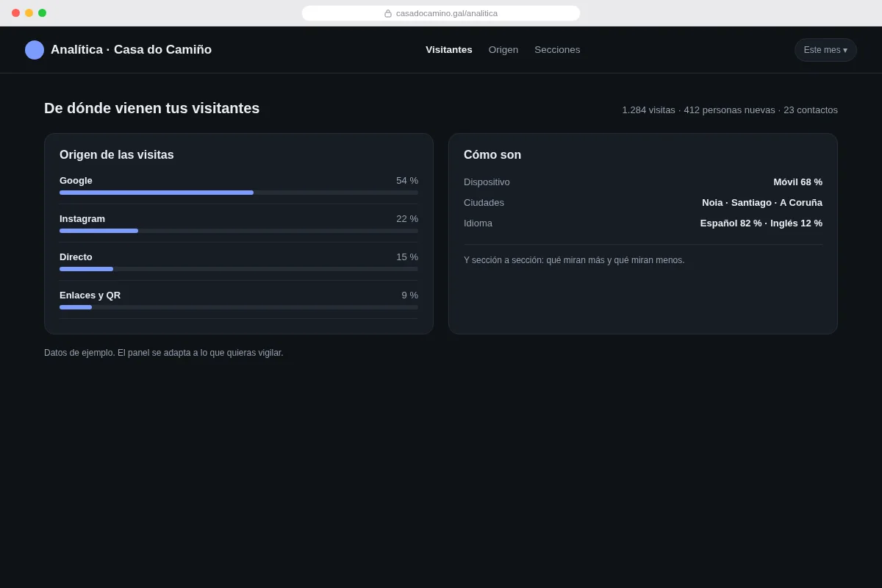The image size is (882, 588).
Task: Click the '9 %' value
Action: point(409,295)
